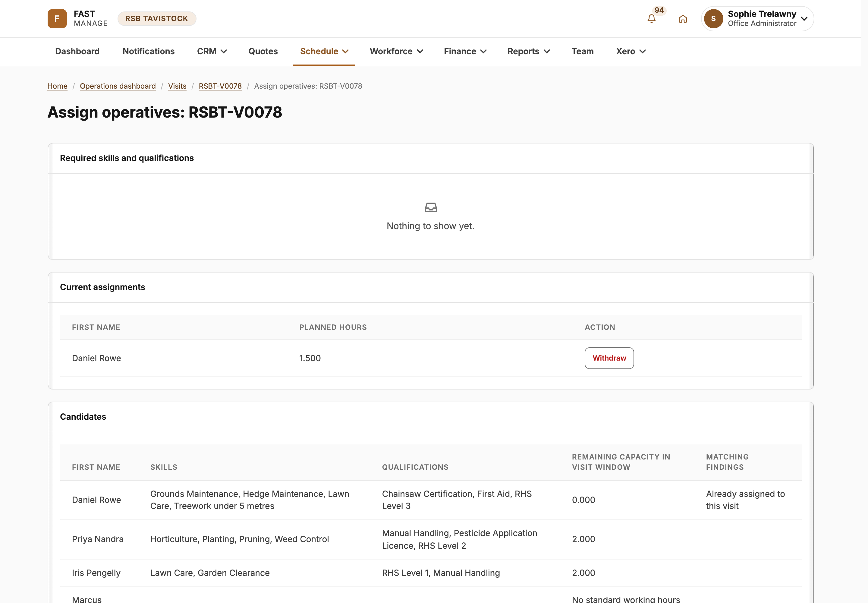Expand the Schedule menu

pyautogui.click(x=324, y=51)
